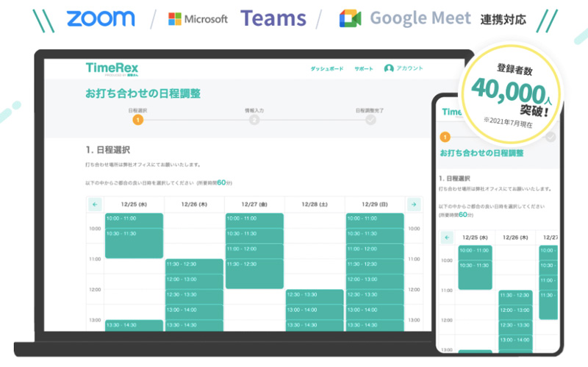Click the left arrow on the phone calendar
Image resolution: width=588 pixels, height=367 pixels.
[x=447, y=237]
